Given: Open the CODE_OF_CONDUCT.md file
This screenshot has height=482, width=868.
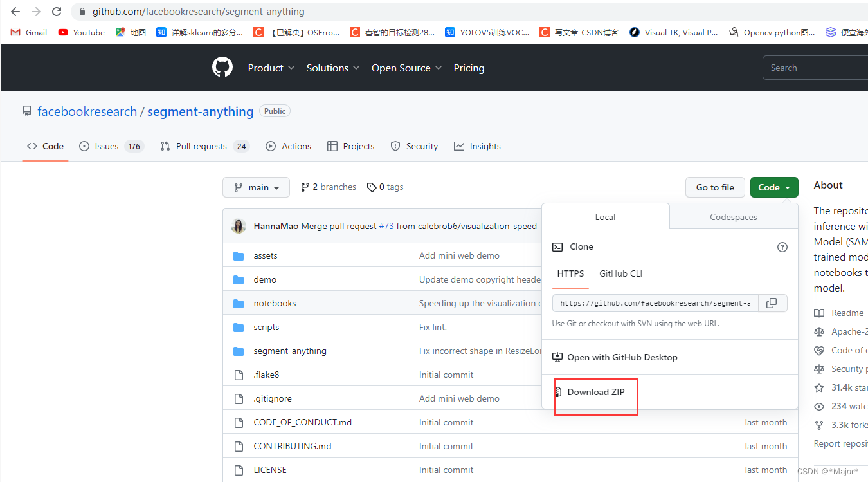Looking at the screenshot, I should coord(303,423).
